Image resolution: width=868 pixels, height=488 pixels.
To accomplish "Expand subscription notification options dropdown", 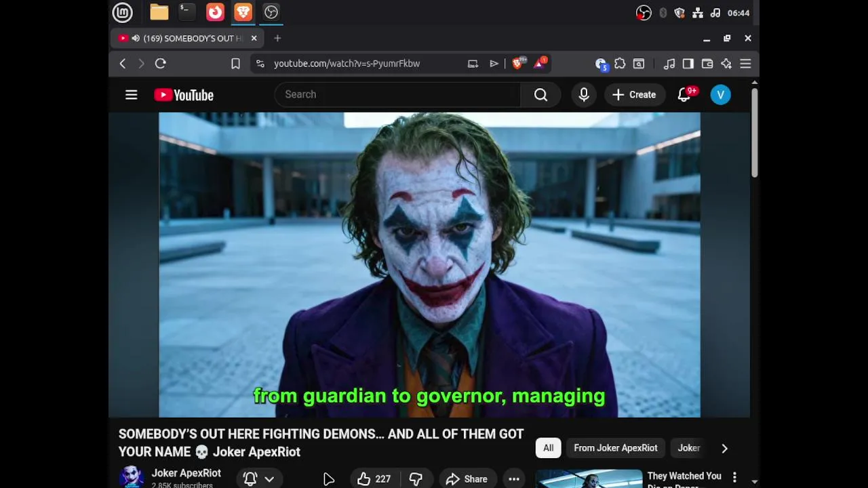I will (269, 479).
